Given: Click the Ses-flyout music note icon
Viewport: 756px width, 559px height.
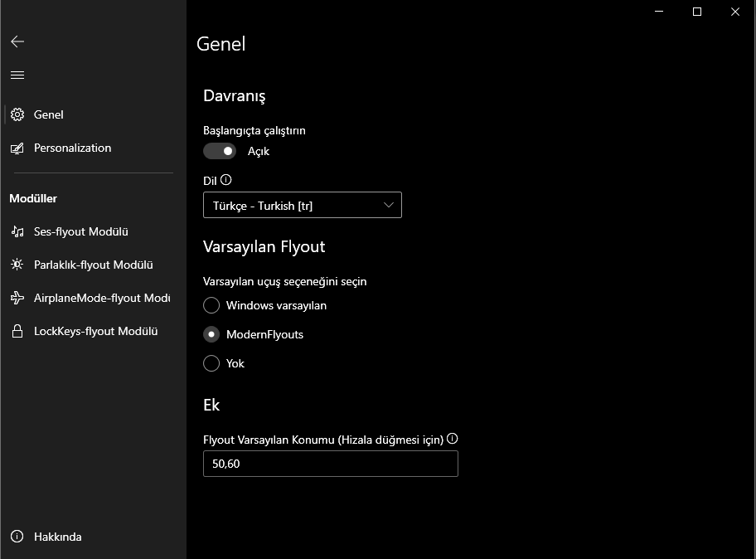Looking at the screenshot, I should pyautogui.click(x=17, y=231).
